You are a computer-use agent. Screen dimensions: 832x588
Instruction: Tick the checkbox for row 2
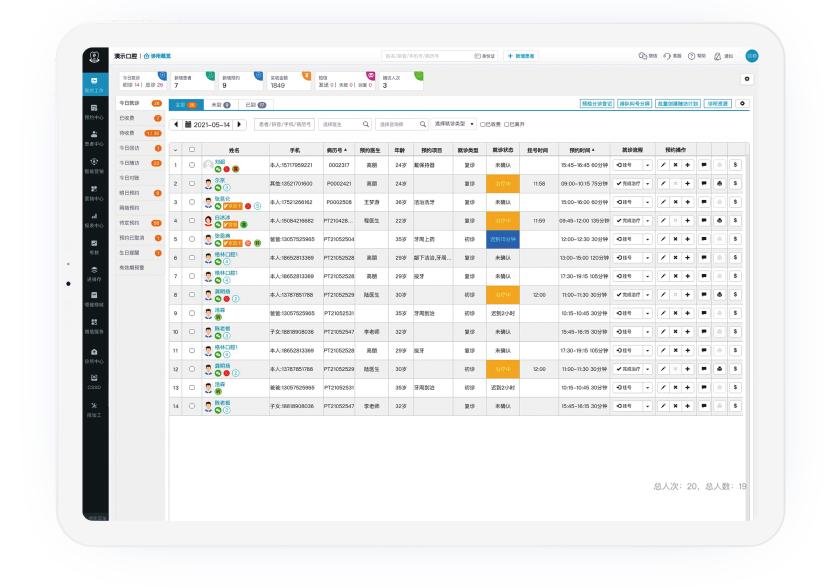pos(192,184)
